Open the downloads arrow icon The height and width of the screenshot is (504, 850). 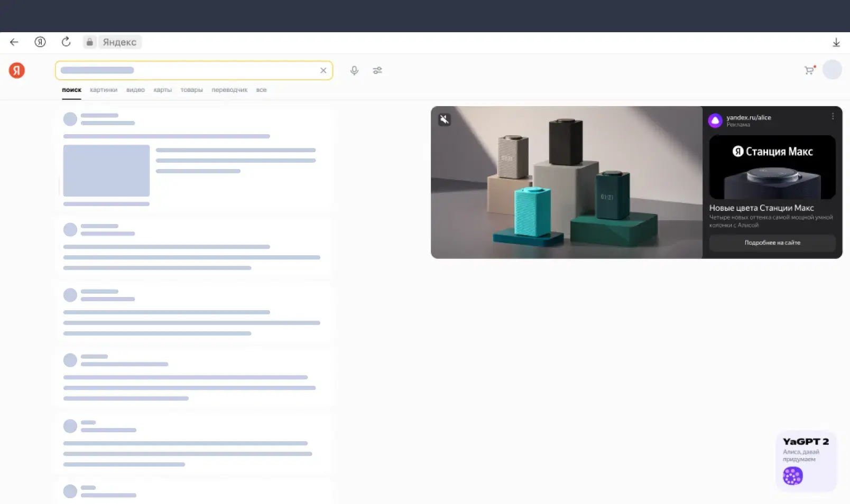click(836, 42)
